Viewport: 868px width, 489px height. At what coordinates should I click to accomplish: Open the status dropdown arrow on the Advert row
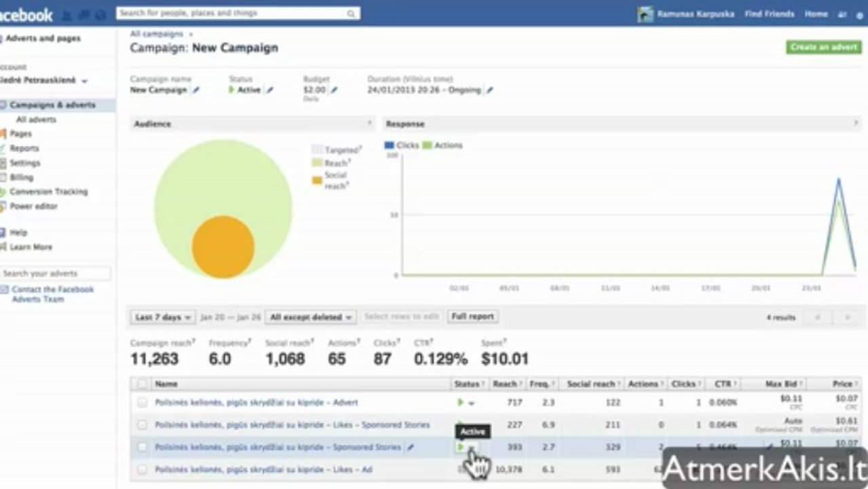[471, 403]
